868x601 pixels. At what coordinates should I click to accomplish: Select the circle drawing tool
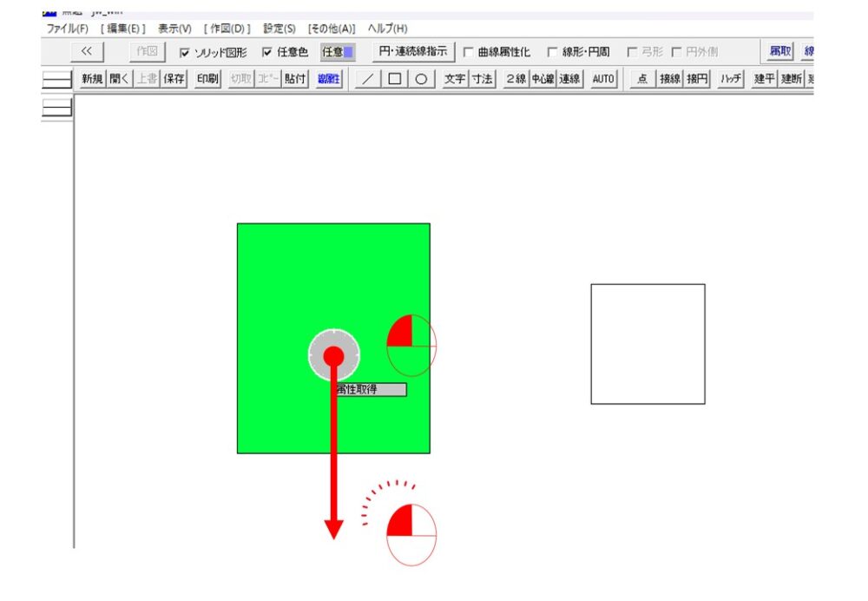pyautogui.click(x=421, y=79)
